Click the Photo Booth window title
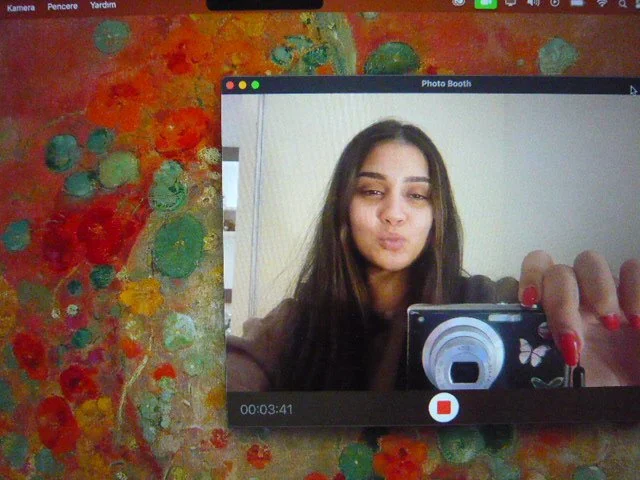This screenshot has height=480, width=640. [446, 84]
